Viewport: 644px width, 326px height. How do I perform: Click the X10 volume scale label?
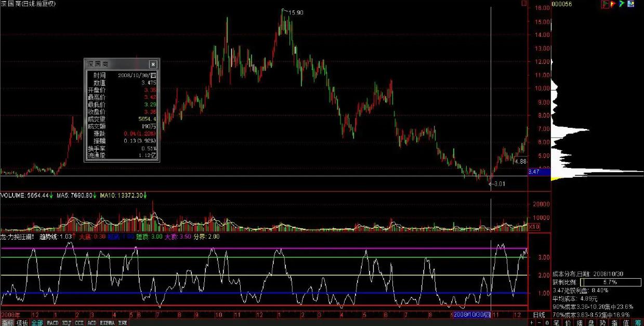tap(534, 227)
